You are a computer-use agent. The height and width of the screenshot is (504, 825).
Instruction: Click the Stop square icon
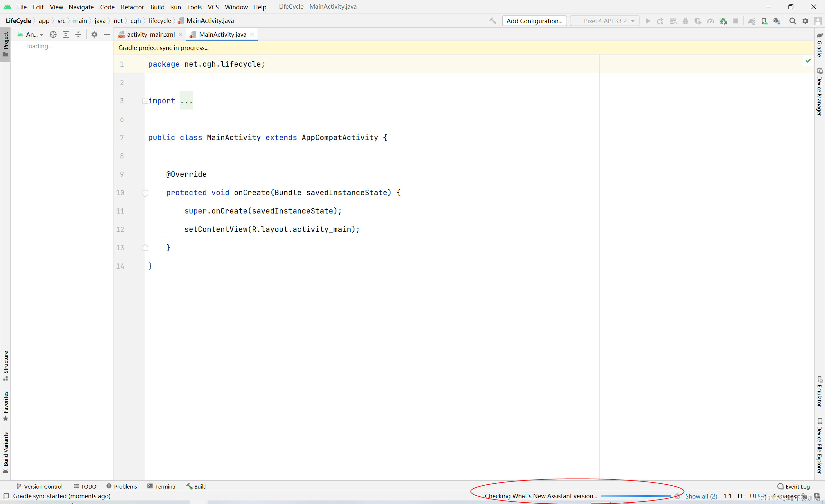(736, 21)
